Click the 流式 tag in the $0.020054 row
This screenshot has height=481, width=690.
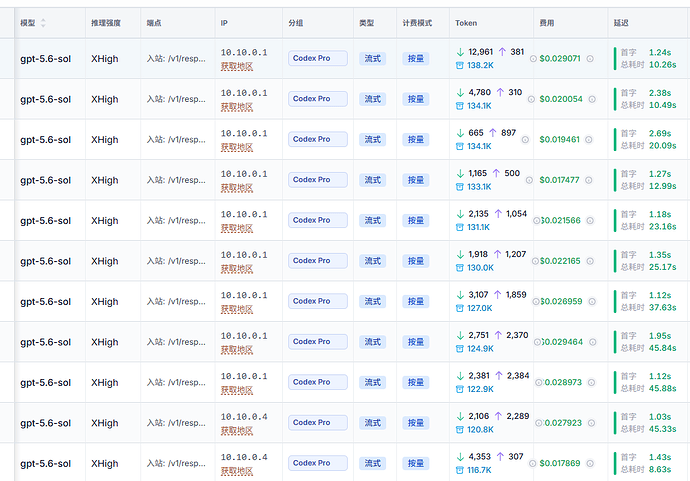point(372,99)
